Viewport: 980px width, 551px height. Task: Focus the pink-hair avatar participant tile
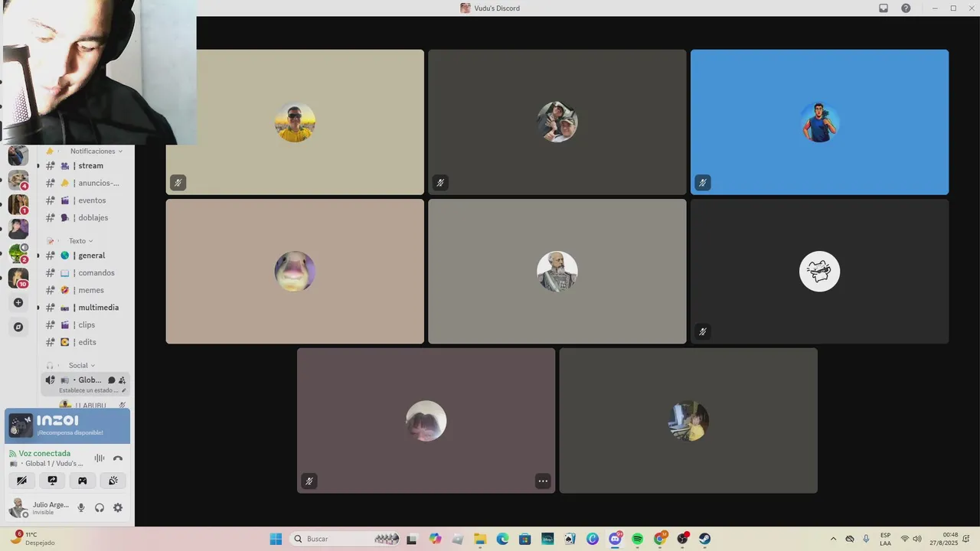click(426, 421)
